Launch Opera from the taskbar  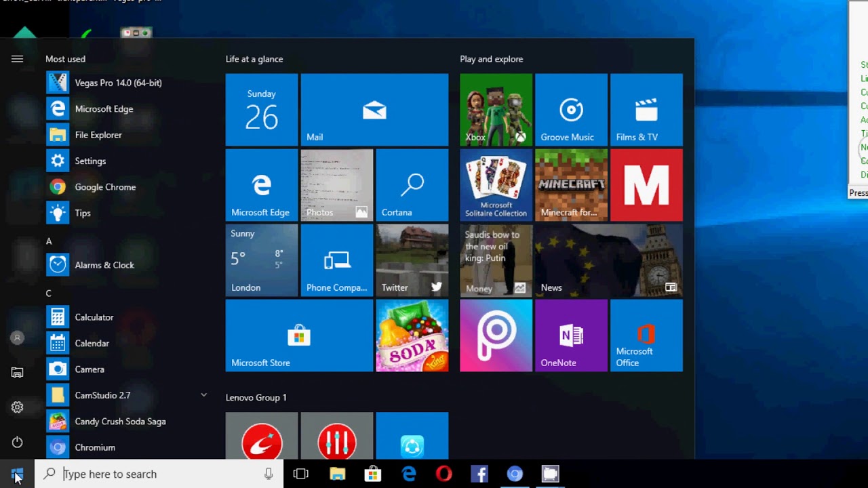click(x=444, y=474)
